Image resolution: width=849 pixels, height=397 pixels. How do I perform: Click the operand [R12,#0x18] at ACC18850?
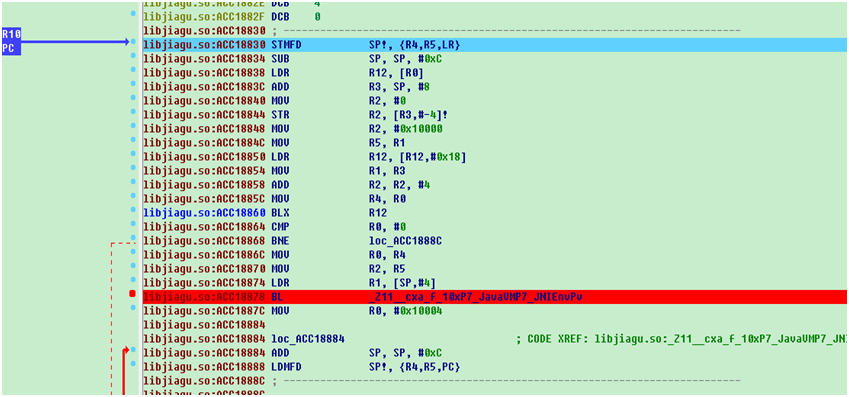tap(432, 157)
